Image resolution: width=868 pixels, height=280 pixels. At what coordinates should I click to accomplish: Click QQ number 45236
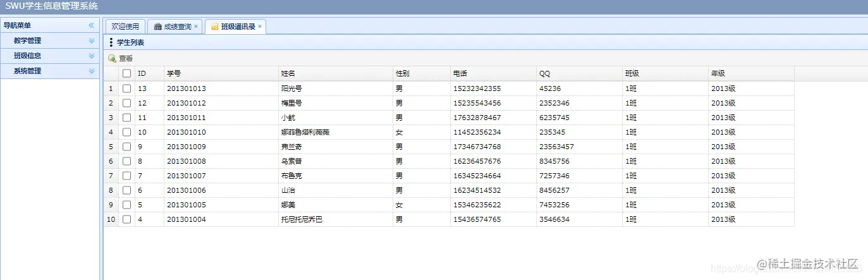pos(550,88)
